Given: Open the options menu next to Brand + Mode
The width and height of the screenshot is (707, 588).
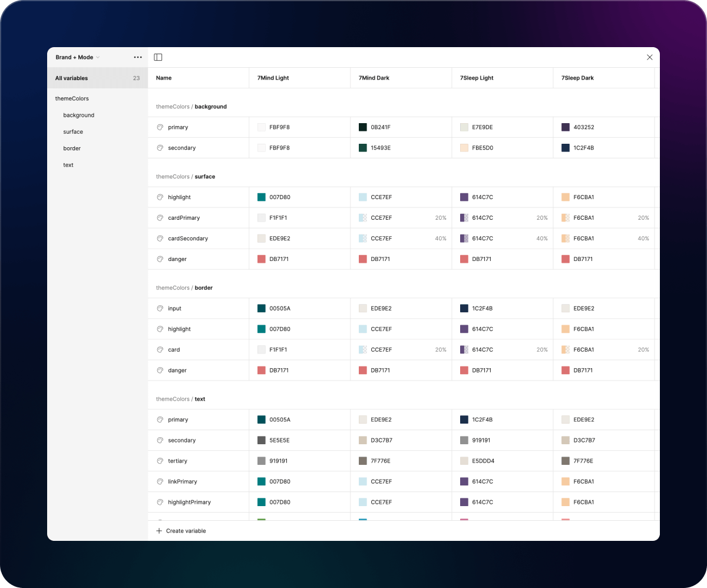Looking at the screenshot, I should pos(137,57).
